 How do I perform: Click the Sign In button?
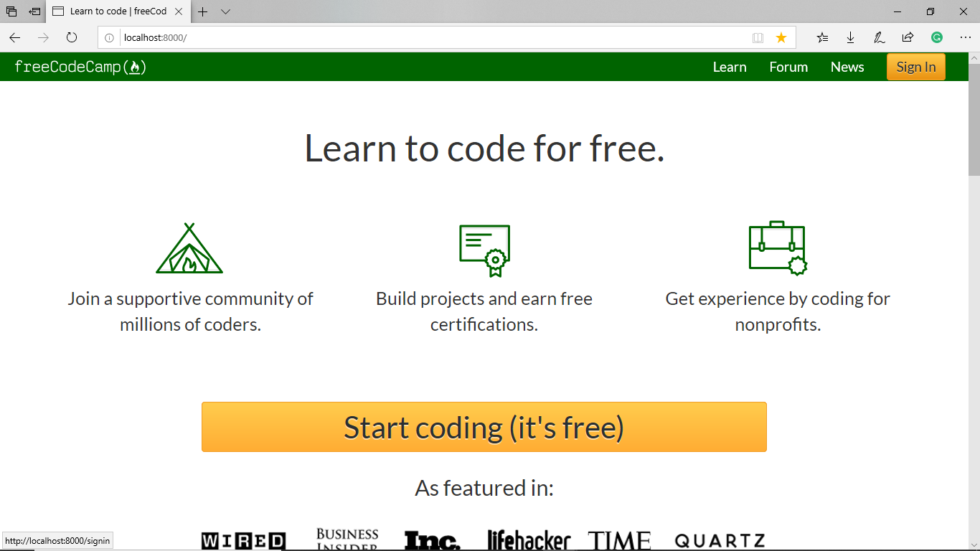click(915, 67)
